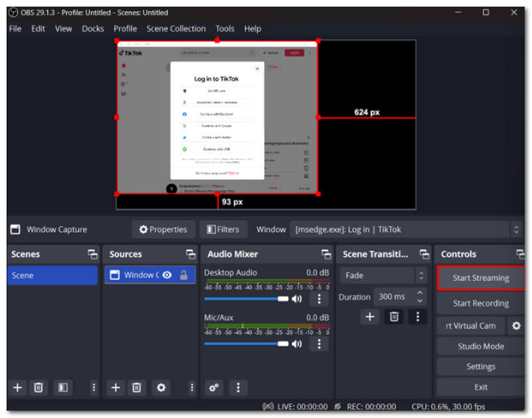Open the Audio Mixer menu dots
532x418 pixels.
238,387
